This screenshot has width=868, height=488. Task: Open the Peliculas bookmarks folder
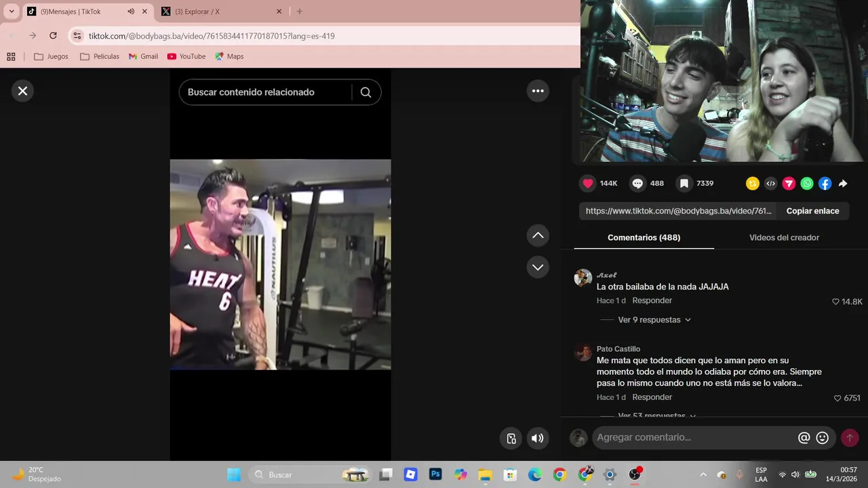pos(99,56)
